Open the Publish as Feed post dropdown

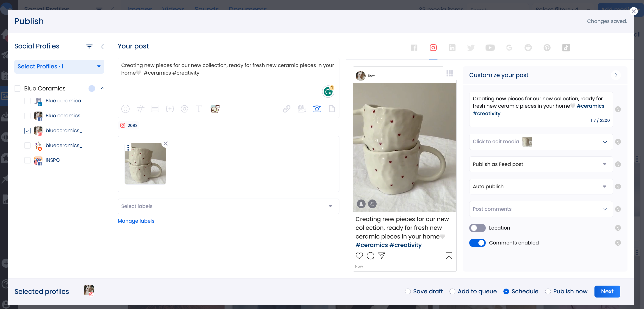tap(605, 164)
